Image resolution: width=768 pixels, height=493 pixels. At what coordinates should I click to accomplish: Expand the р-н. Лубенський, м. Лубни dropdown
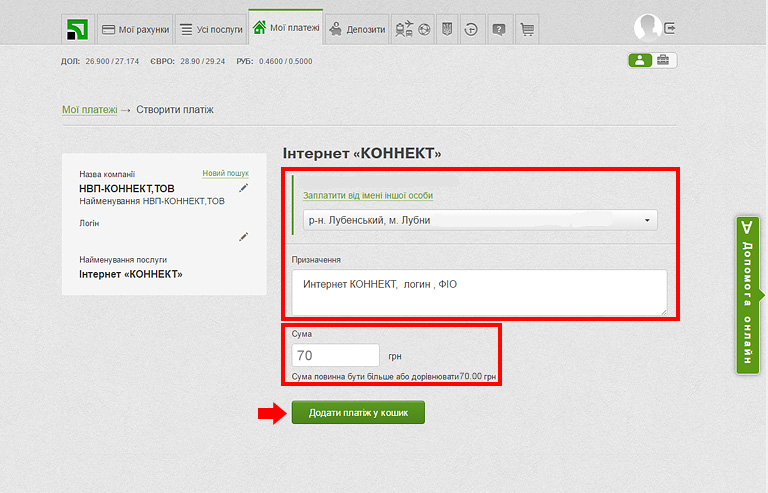480,220
